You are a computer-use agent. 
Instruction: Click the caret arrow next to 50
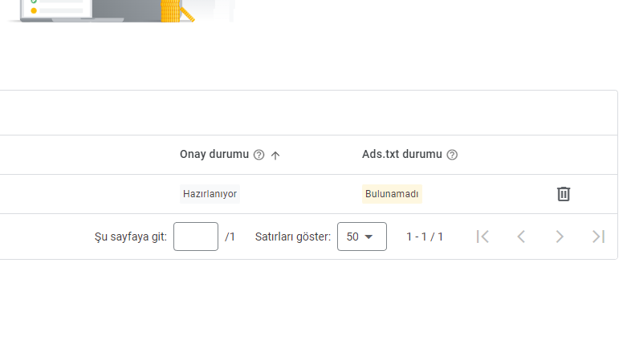pyautogui.click(x=368, y=237)
